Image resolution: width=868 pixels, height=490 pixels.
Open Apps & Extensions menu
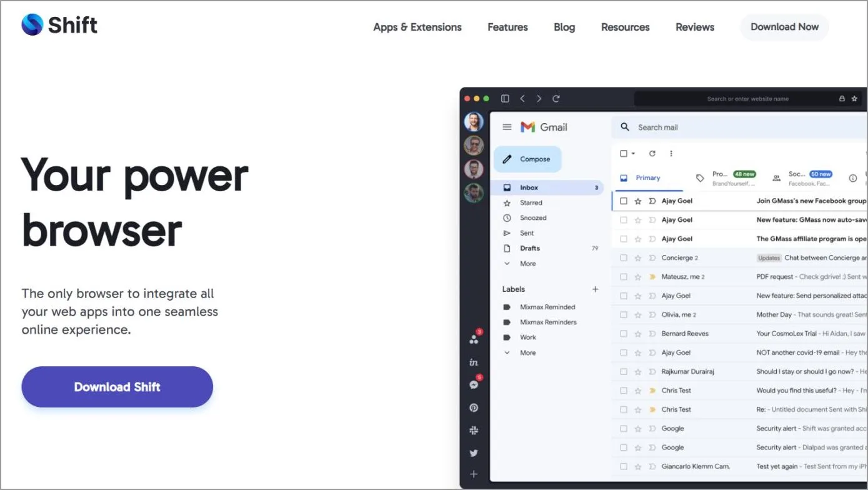coord(417,27)
